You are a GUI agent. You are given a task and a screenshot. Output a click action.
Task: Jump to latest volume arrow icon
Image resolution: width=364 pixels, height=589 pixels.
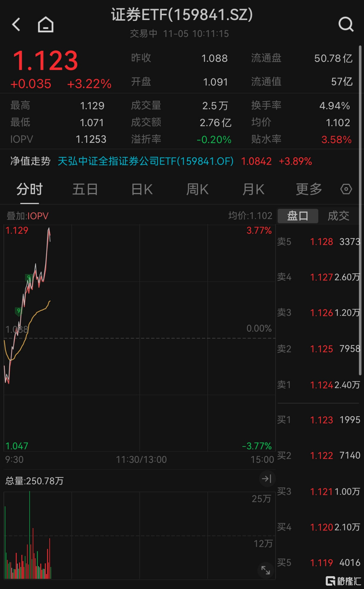point(267,479)
